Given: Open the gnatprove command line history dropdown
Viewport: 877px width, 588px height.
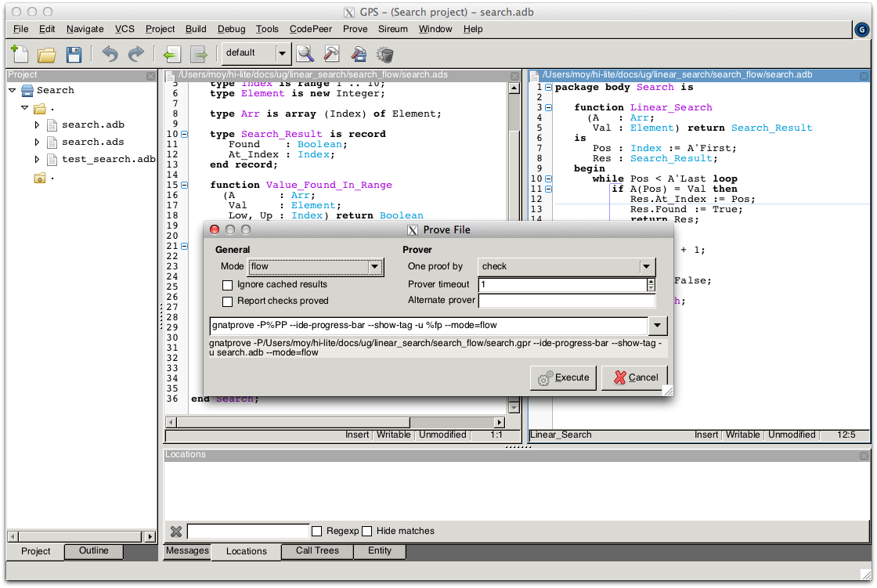Looking at the screenshot, I should [658, 326].
